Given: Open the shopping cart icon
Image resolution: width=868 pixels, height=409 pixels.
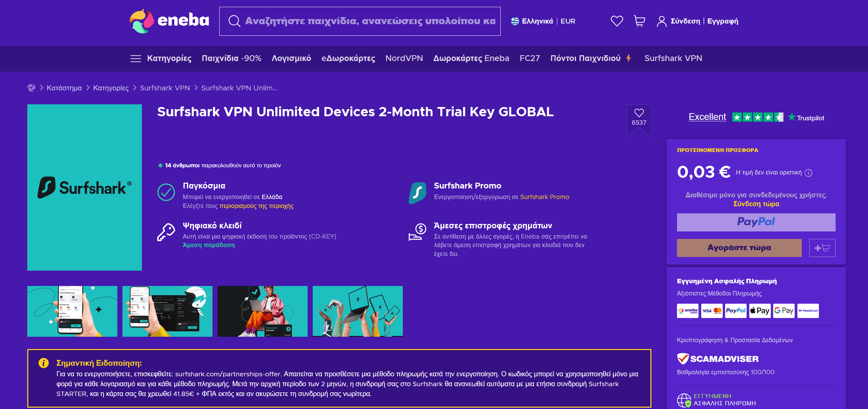Looking at the screenshot, I should [639, 21].
